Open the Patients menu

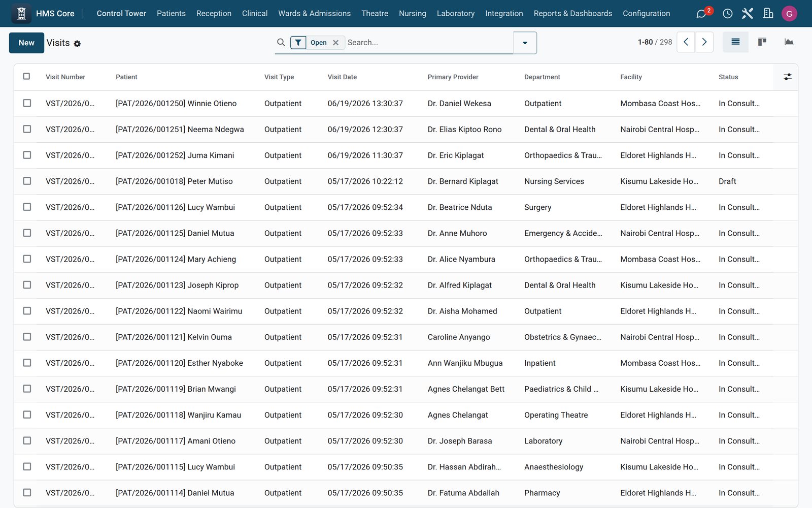pos(171,13)
